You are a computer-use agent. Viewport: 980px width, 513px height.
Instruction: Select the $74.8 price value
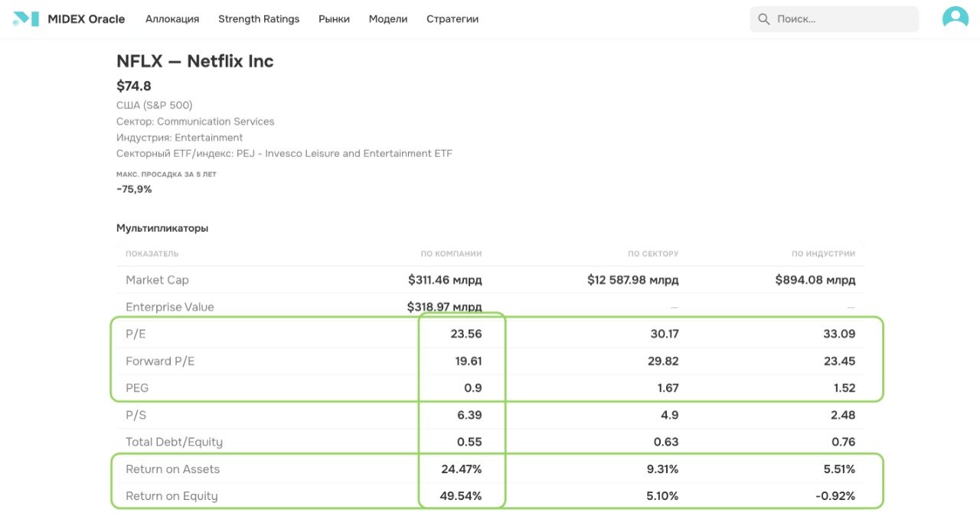pyautogui.click(x=134, y=87)
